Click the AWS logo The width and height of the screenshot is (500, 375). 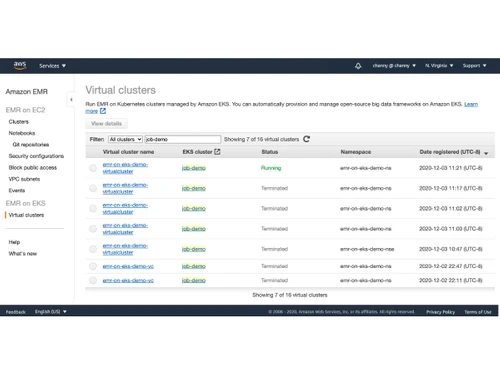[x=20, y=65]
